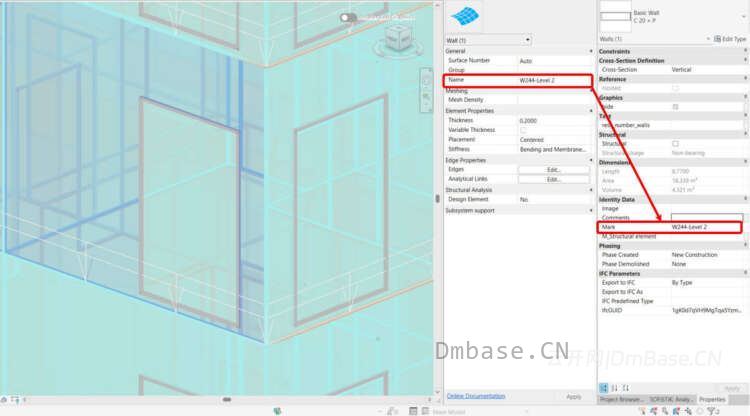The image size is (750, 416).
Task: Switch to the Project Browser tab
Action: pos(621,399)
